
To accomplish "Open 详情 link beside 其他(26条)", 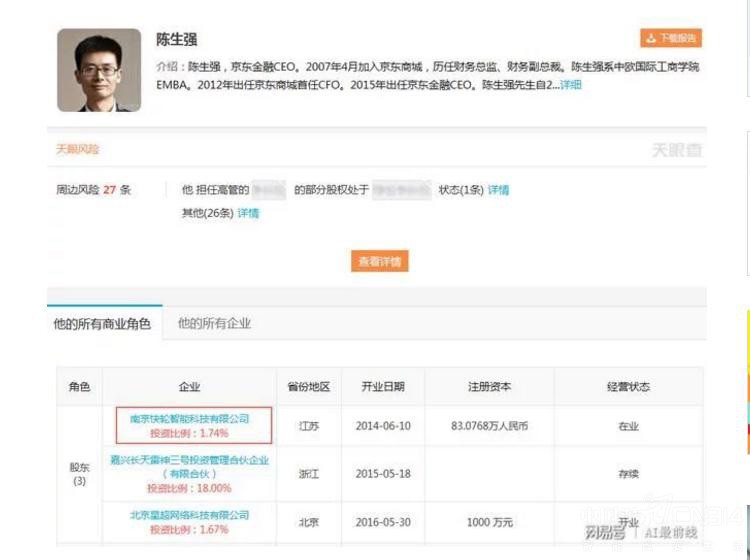I will point(248,213).
